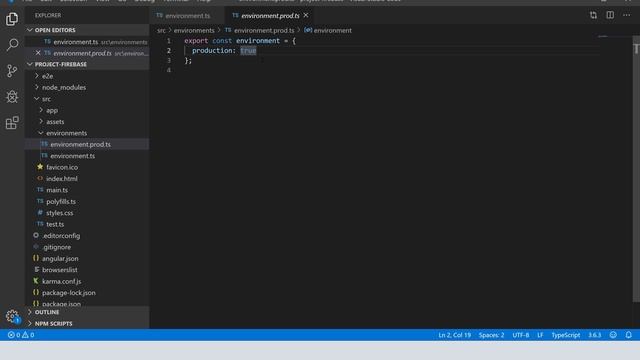Open environment.ts from Open Editors list
The height and width of the screenshot is (360, 640).
[x=87, y=42]
